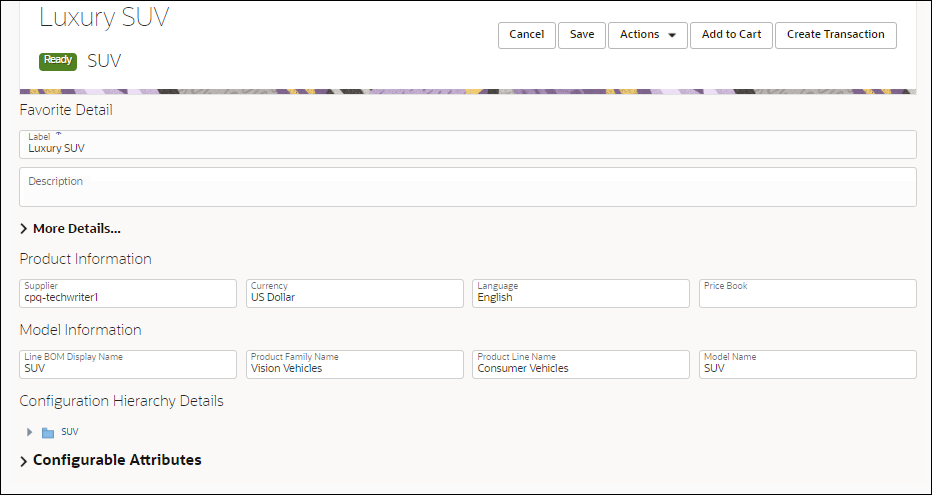Save the favorite configuration
The image size is (932, 495).
click(581, 35)
